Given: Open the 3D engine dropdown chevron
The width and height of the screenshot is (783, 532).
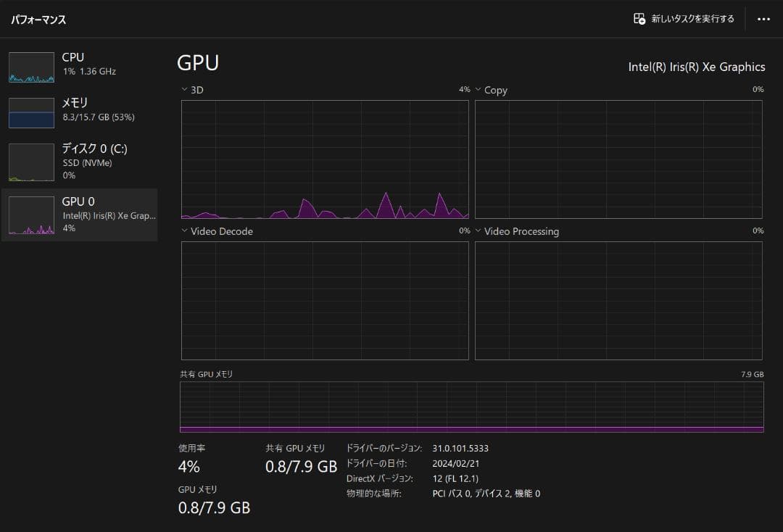Looking at the screenshot, I should click(184, 90).
